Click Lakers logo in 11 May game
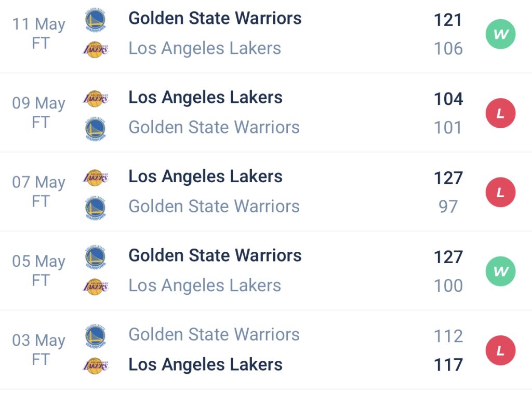The height and width of the screenshot is (394, 532). tap(96, 49)
